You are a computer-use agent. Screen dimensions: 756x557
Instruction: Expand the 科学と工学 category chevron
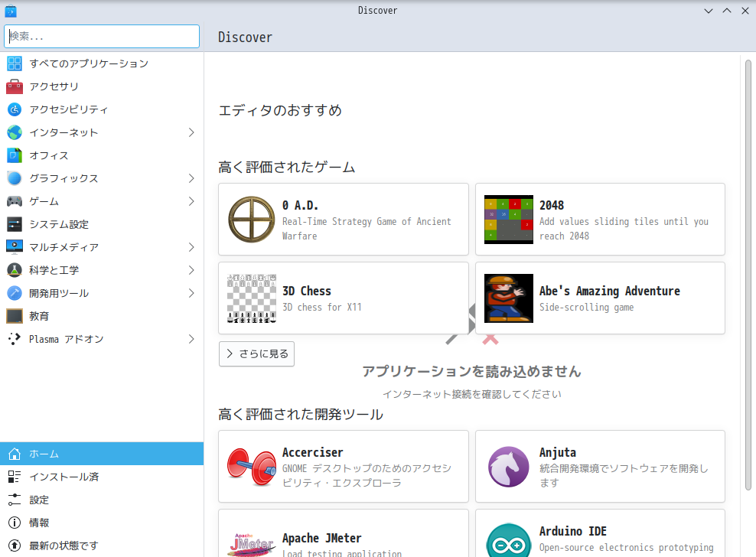click(191, 270)
